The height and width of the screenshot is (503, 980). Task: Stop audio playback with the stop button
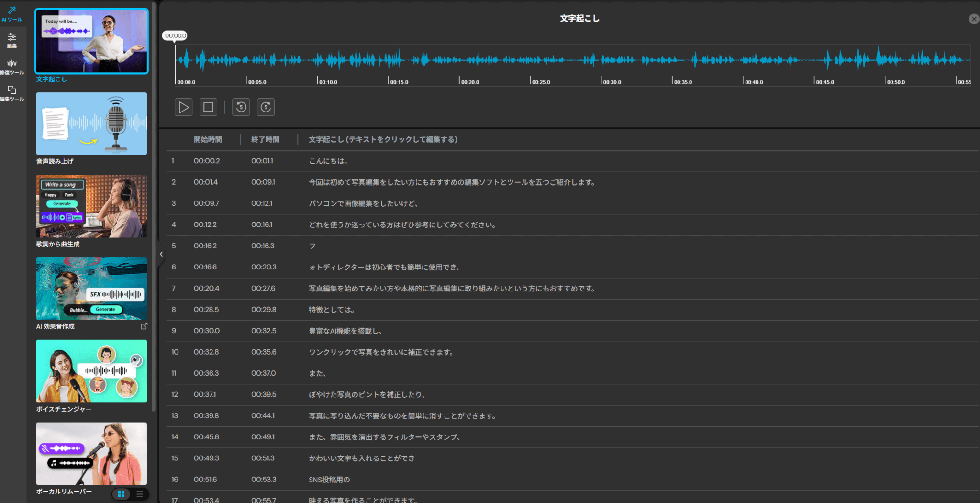coord(208,107)
